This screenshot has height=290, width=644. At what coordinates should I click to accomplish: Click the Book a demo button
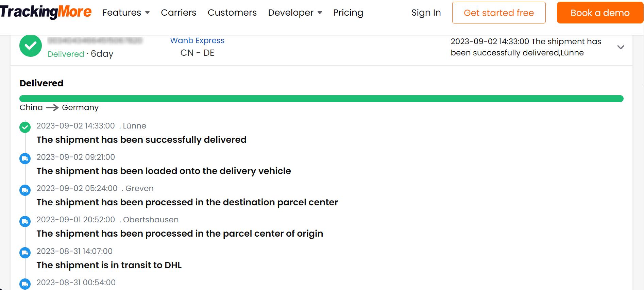click(600, 13)
